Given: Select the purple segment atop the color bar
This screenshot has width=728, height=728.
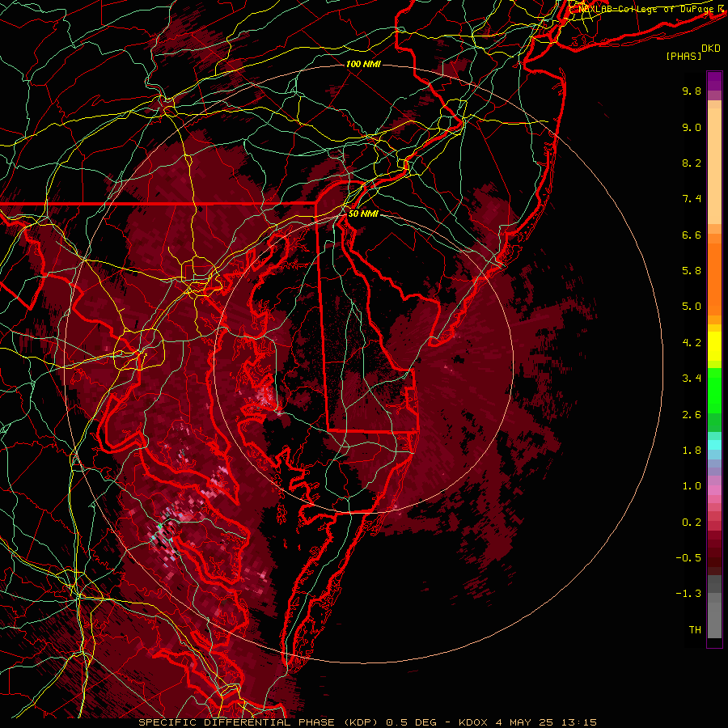Looking at the screenshot, I should click(714, 81).
